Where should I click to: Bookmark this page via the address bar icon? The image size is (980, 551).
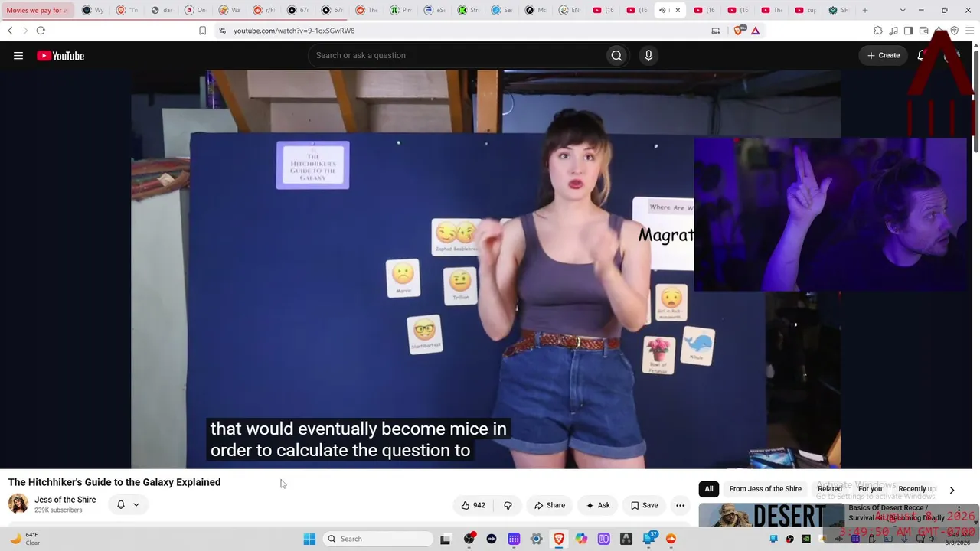tap(202, 31)
